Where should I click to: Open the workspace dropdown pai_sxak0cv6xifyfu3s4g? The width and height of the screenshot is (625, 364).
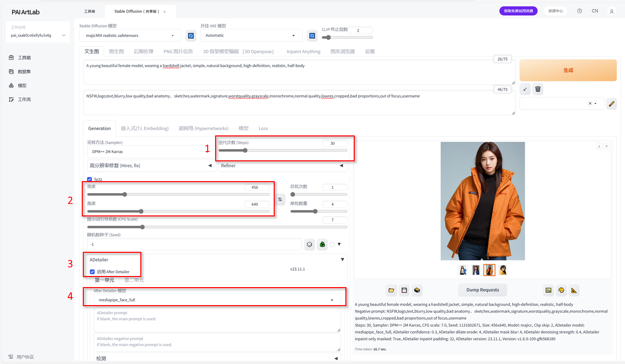tap(38, 35)
